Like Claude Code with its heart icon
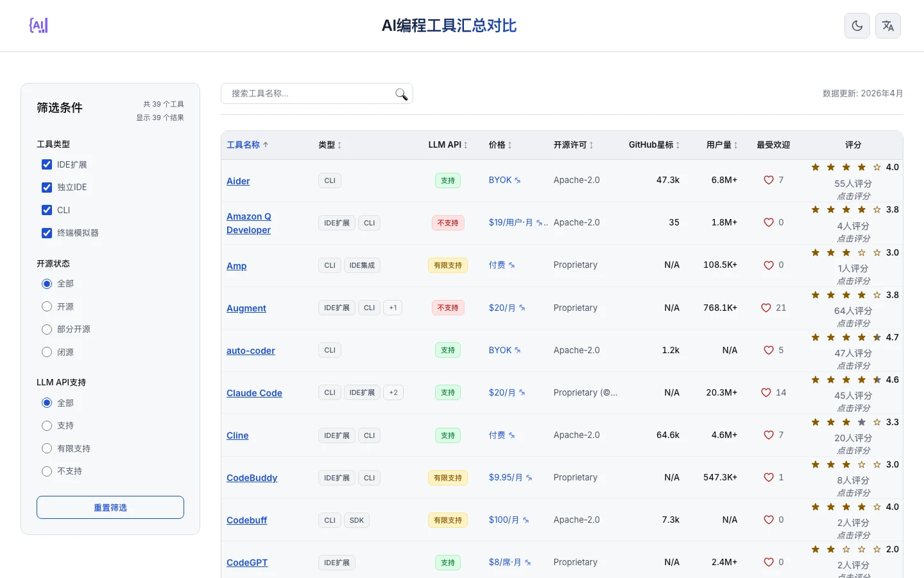Screen dimensions: 924x578 pyautogui.click(x=766, y=392)
